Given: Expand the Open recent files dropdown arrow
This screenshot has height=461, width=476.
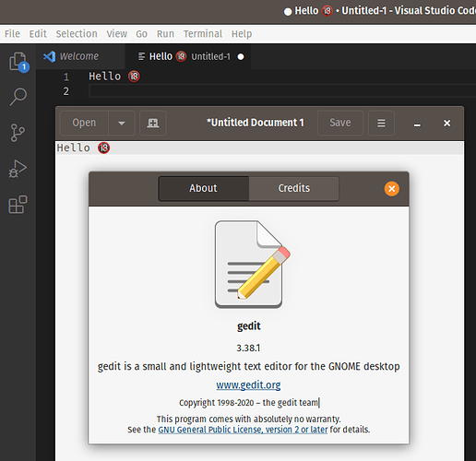Looking at the screenshot, I should pyautogui.click(x=122, y=123).
